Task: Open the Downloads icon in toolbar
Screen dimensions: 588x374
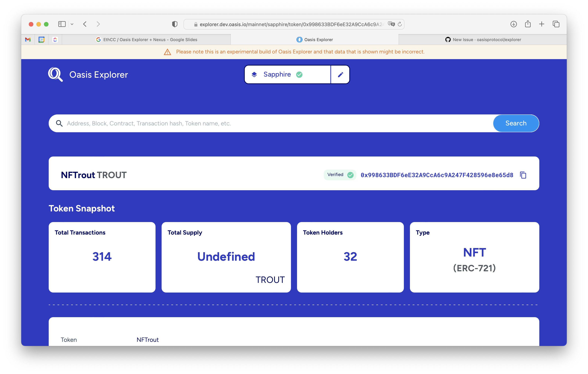Action: (514, 24)
